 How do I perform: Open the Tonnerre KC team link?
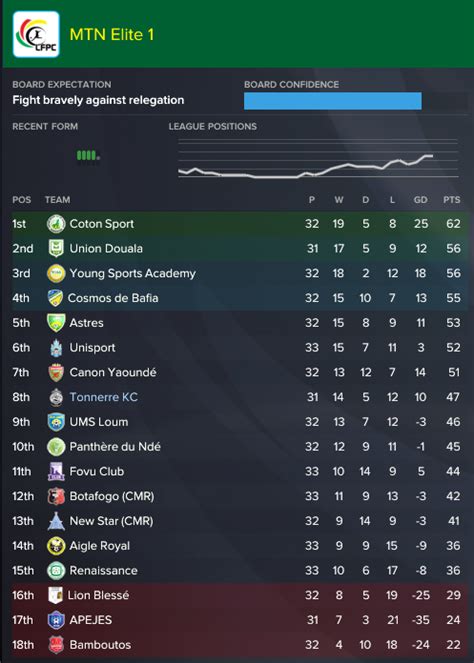pos(104,397)
